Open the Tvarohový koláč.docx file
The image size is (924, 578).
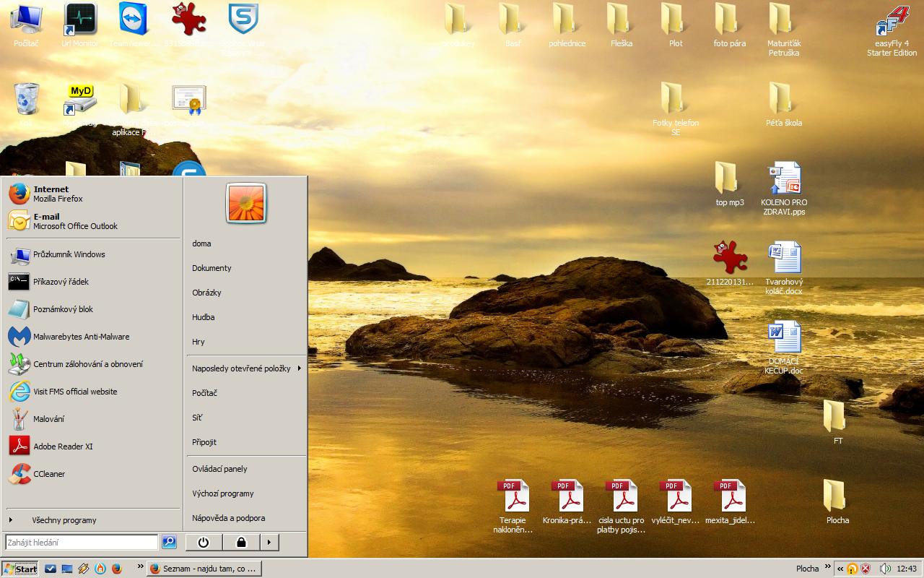click(x=784, y=268)
